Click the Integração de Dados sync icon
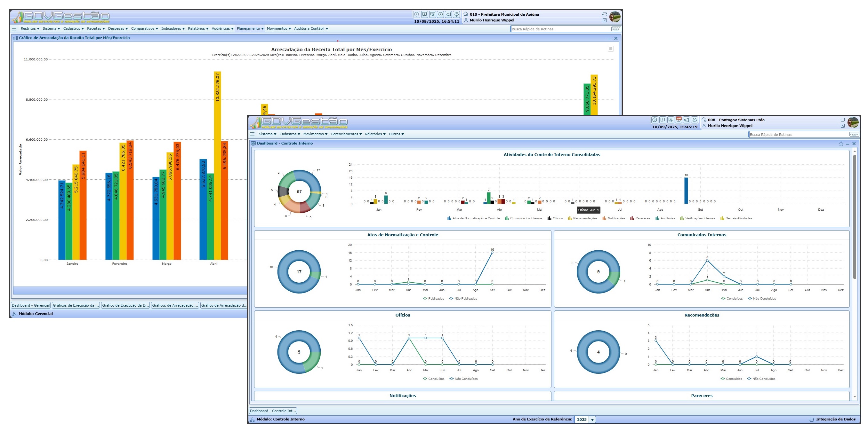Viewport: 868px width, 431px height. coord(812,419)
